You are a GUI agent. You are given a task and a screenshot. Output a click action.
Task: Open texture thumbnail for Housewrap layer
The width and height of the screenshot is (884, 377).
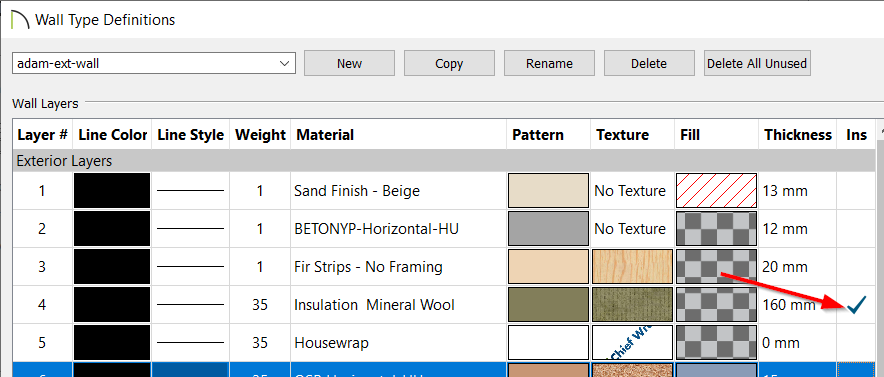(633, 342)
